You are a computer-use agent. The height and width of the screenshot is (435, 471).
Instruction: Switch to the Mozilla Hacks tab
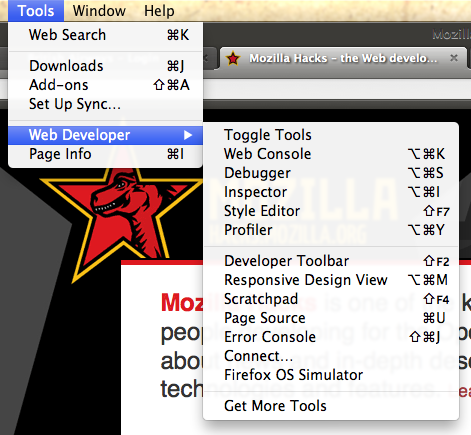coord(343,59)
